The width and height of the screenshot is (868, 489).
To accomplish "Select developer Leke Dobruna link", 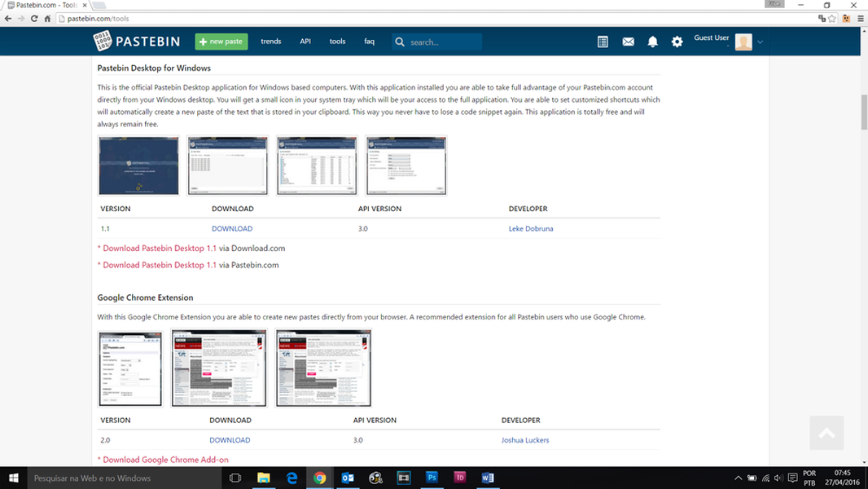I will pyautogui.click(x=531, y=228).
